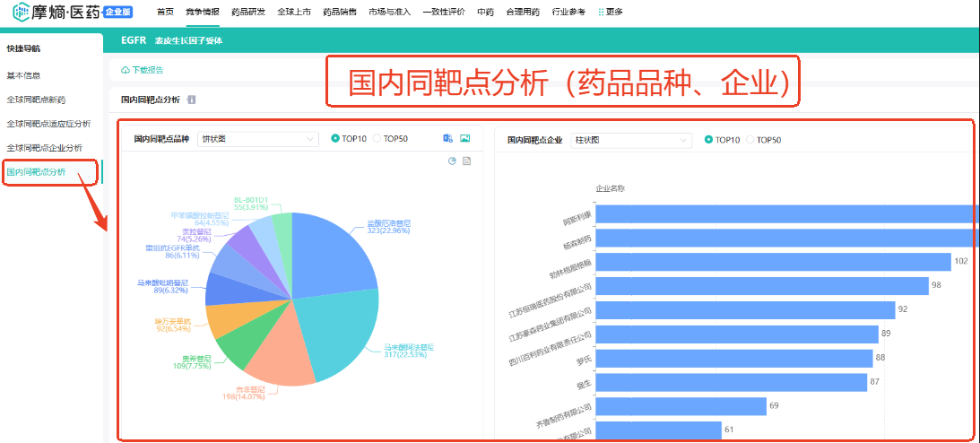Save 国内同靶点品种 chart as image
Viewport: 980px width, 443px height.
[464, 139]
